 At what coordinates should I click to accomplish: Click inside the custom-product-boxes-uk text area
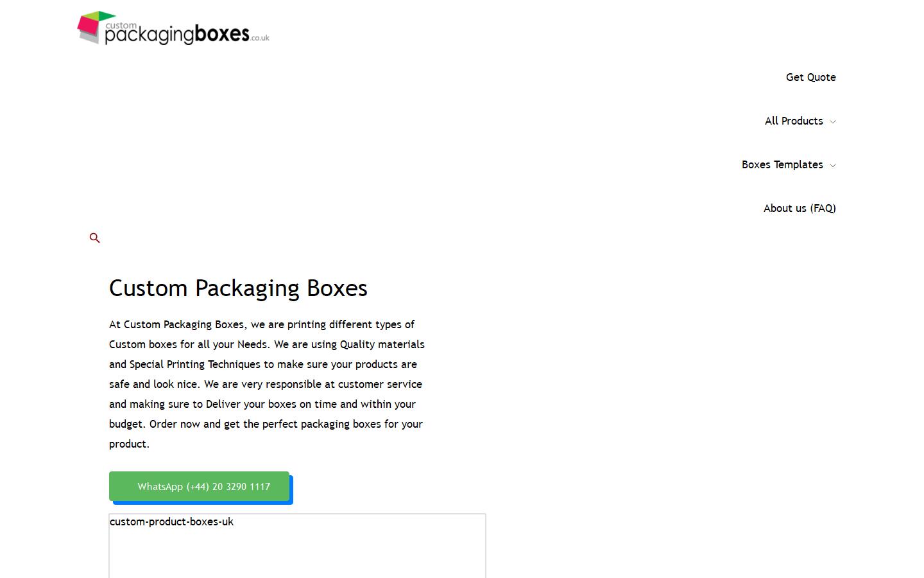[x=297, y=546]
